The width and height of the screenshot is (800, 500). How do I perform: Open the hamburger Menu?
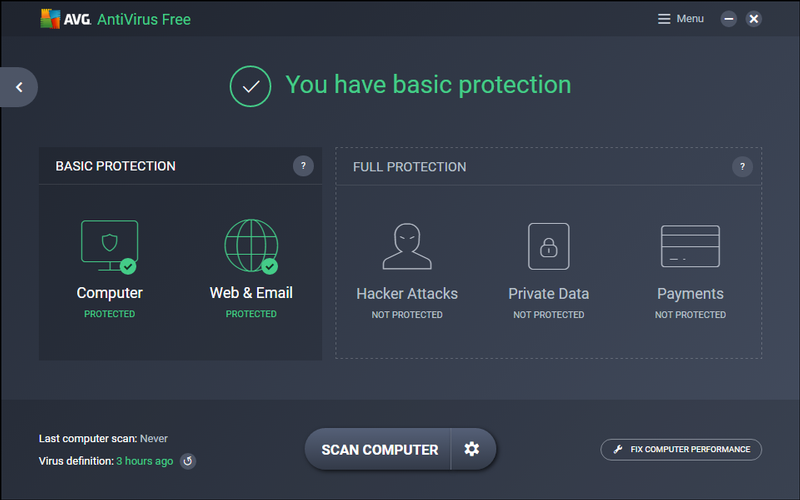click(681, 19)
